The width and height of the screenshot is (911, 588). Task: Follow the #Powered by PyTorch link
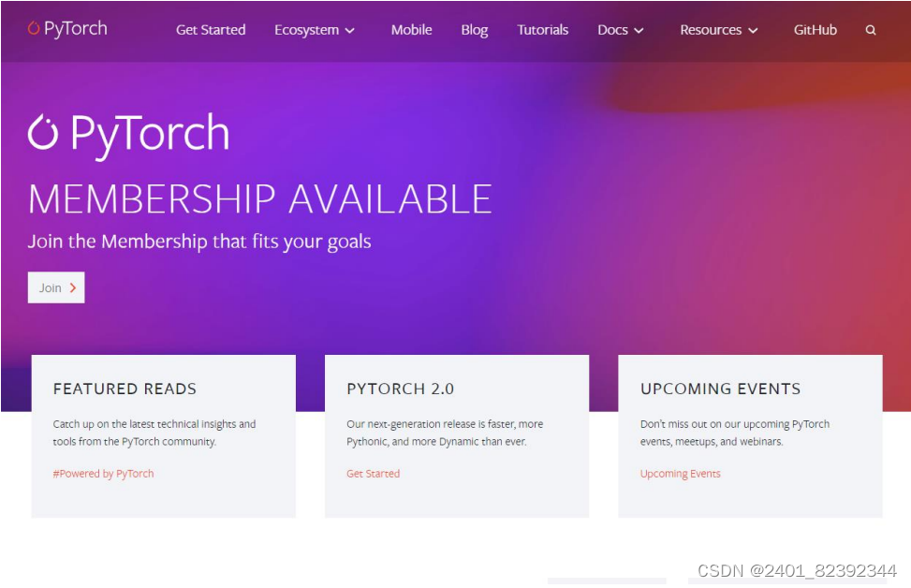[x=103, y=474]
